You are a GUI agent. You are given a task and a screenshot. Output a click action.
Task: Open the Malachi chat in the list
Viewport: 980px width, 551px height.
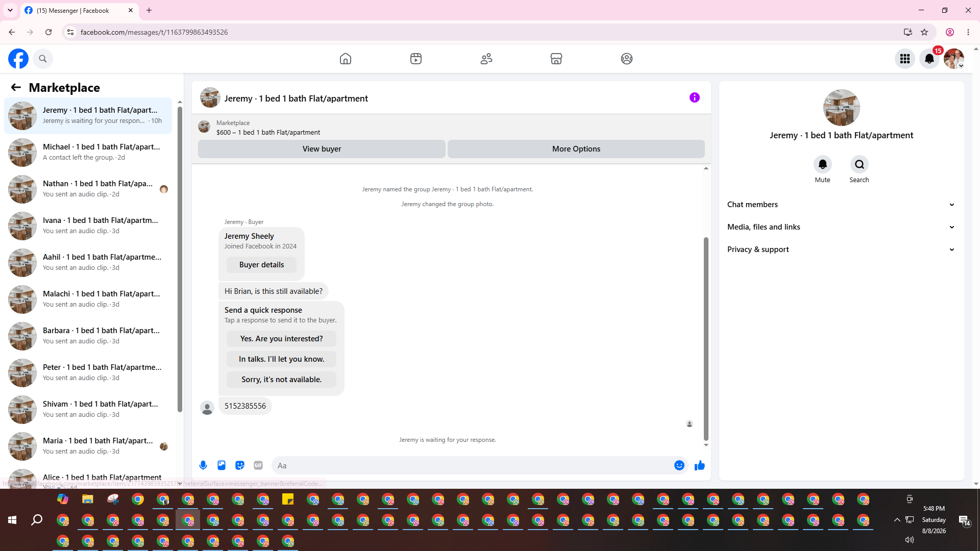point(88,299)
